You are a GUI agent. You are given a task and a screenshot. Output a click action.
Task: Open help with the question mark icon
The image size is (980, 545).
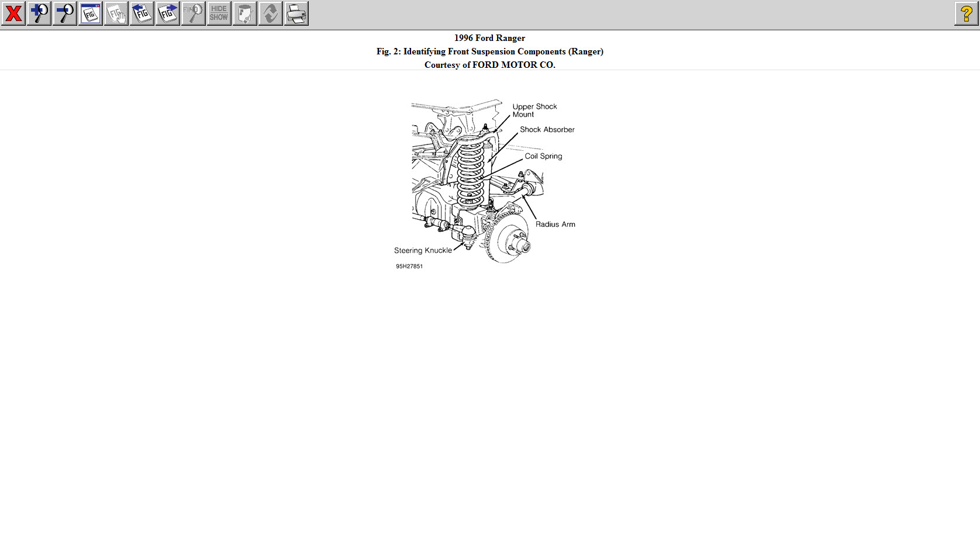tap(967, 13)
